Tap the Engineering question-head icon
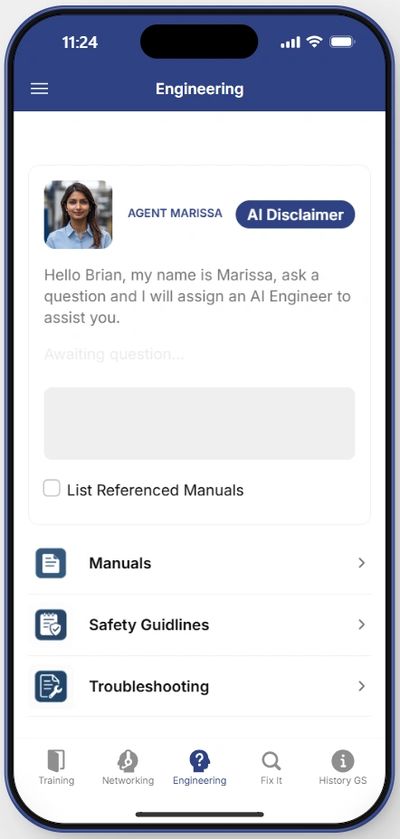 click(x=199, y=760)
